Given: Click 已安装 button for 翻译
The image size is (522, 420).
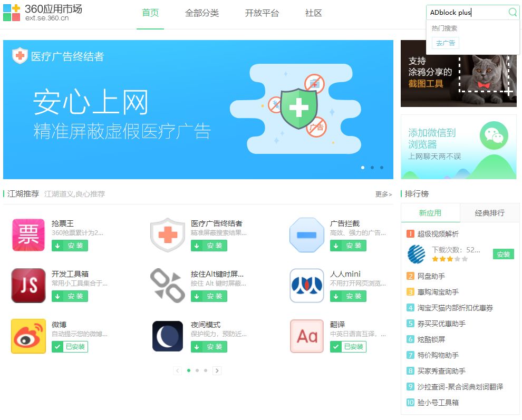Looking at the screenshot, I should pyautogui.click(x=348, y=347).
